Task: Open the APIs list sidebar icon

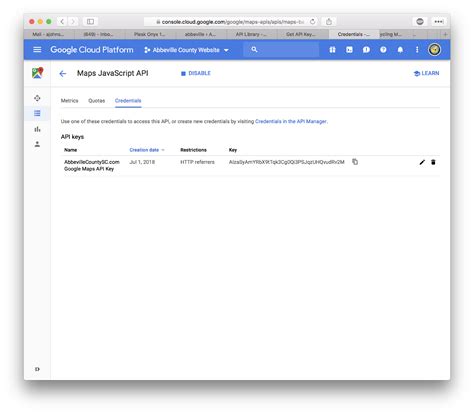Action: click(37, 113)
